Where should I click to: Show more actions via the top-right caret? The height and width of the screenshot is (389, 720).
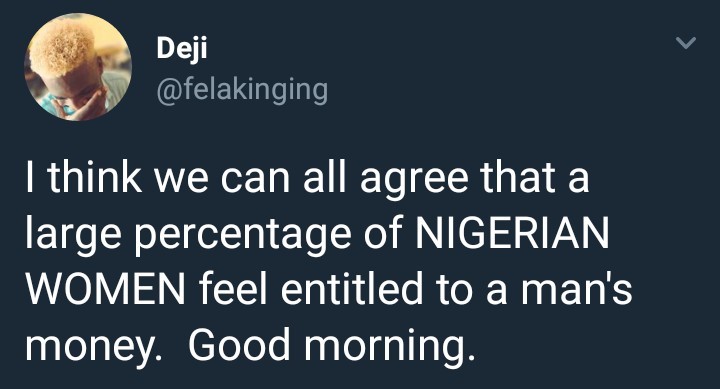coord(686,43)
